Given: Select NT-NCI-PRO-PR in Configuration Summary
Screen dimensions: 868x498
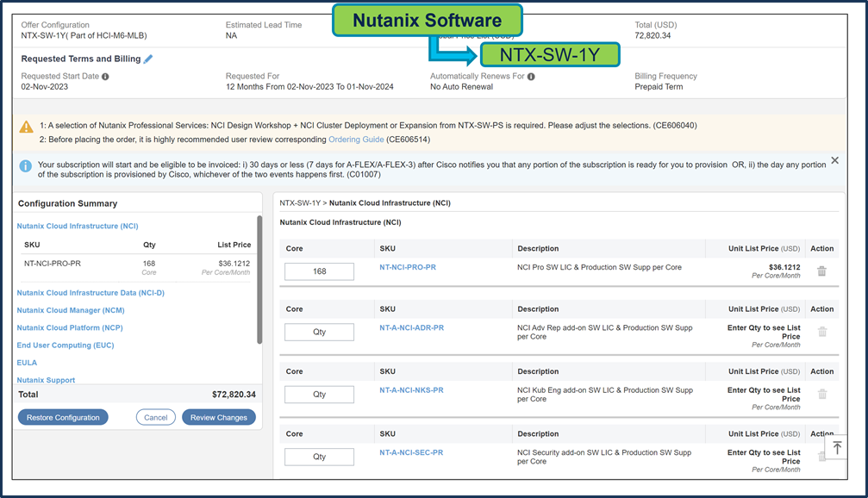Looking at the screenshot, I should (x=52, y=264).
